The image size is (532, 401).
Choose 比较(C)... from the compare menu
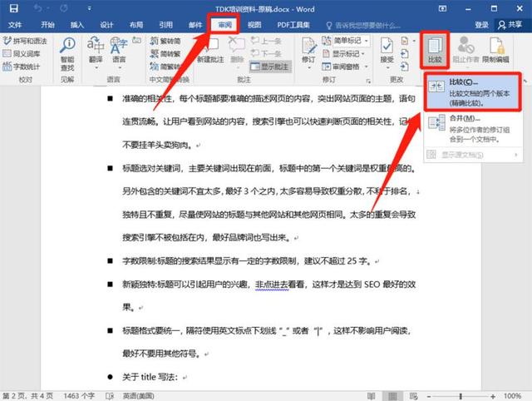473,92
